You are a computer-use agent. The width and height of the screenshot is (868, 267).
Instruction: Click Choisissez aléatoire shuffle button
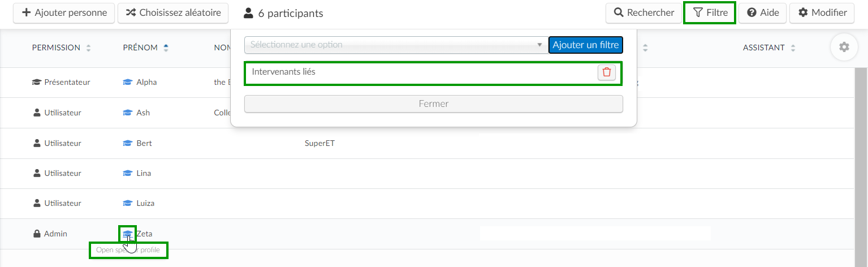(173, 12)
